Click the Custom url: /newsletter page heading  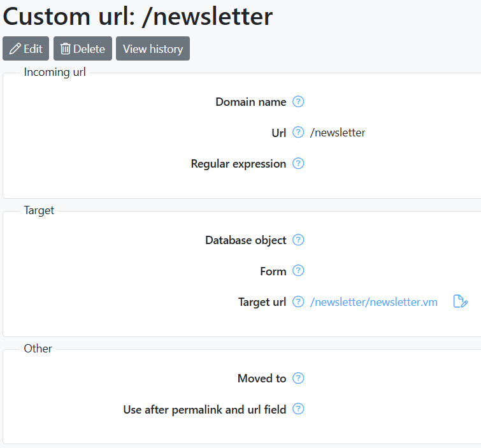tap(138, 17)
